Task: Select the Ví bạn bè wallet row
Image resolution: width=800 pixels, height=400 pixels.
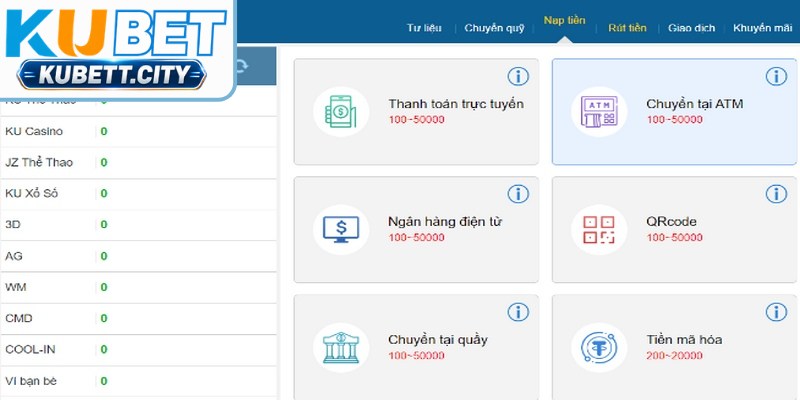Action: 138,381
